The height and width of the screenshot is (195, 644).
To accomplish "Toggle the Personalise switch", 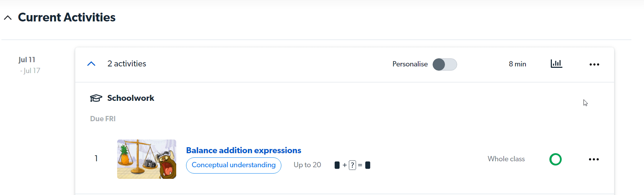I will 445,64.
